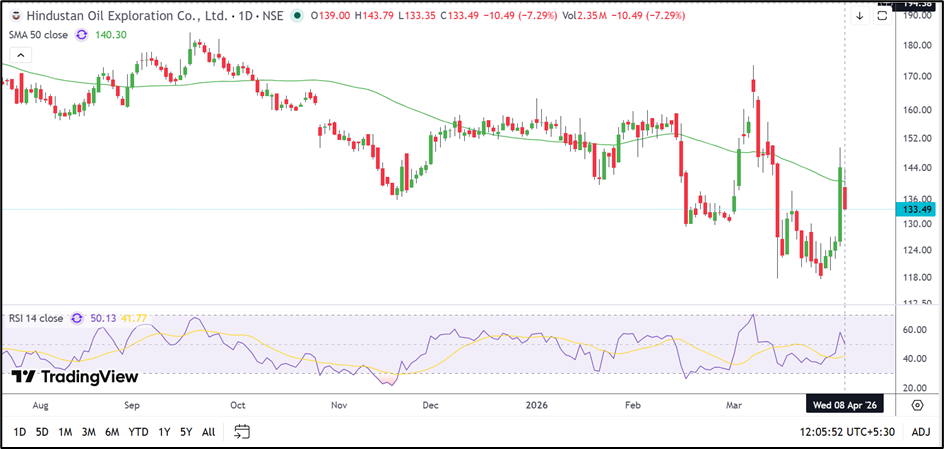Image resolution: width=944 pixels, height=449 pixels.
Task: Select the 1D time range
Action: [20, 432]
